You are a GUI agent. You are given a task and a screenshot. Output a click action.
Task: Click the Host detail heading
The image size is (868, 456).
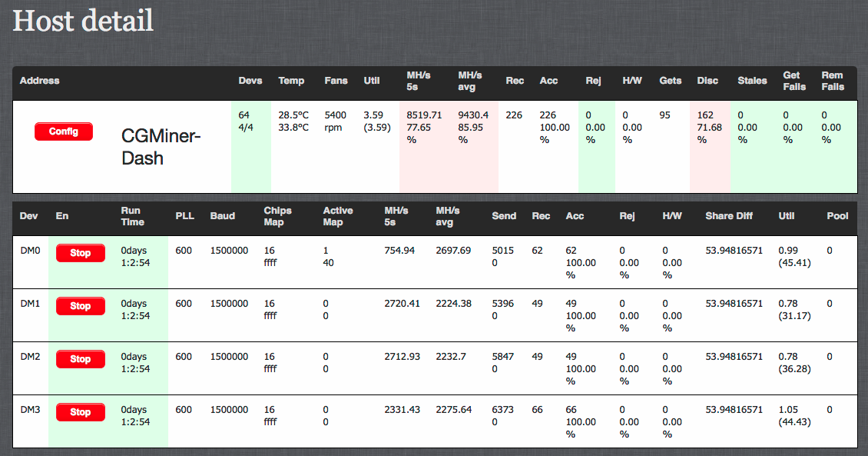tap(83, 21)
